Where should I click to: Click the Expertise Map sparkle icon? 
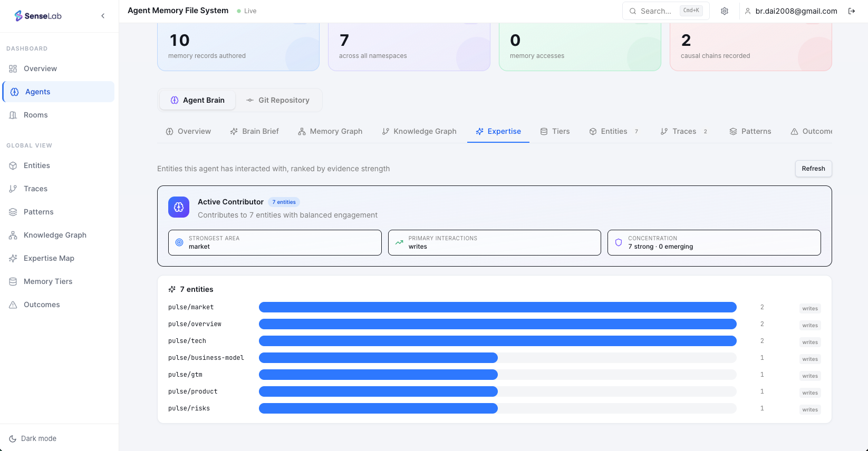13,258
